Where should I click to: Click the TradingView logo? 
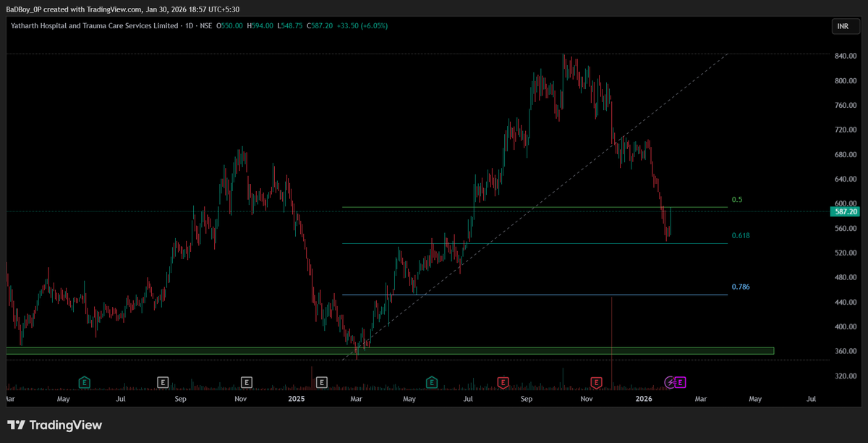55,425
